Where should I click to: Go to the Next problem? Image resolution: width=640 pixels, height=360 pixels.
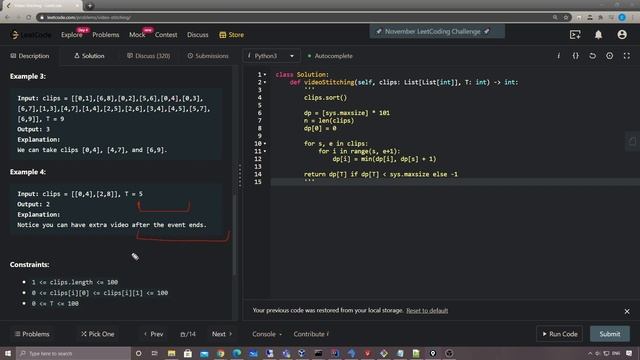(222, 334)
